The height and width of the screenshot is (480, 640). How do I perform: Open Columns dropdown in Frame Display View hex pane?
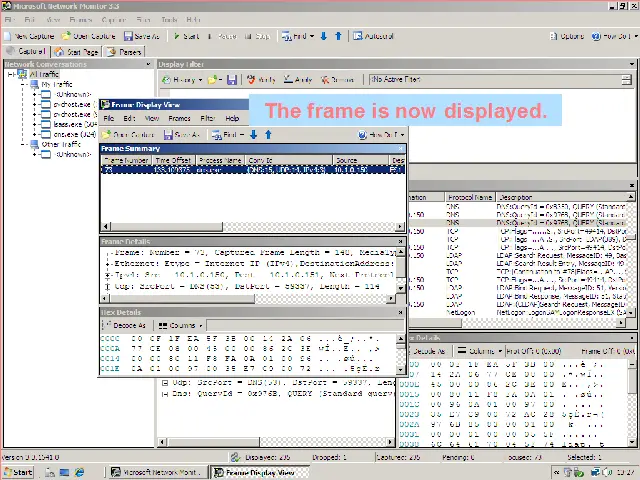(x=180, y=325)
